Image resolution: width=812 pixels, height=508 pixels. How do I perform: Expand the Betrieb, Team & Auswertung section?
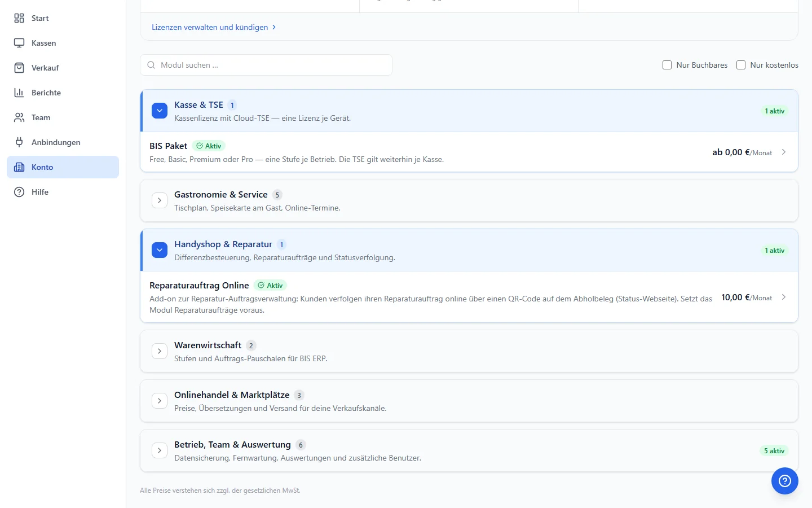point(160,450)
